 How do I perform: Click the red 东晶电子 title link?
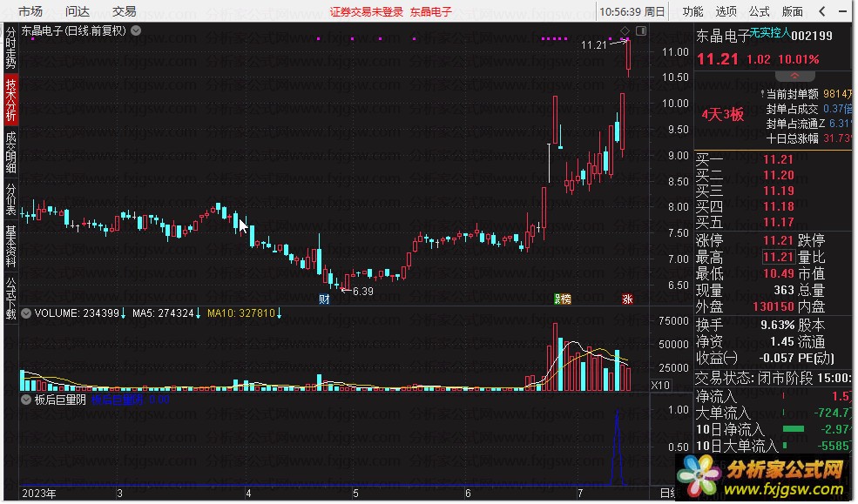(x=430, y=11)
